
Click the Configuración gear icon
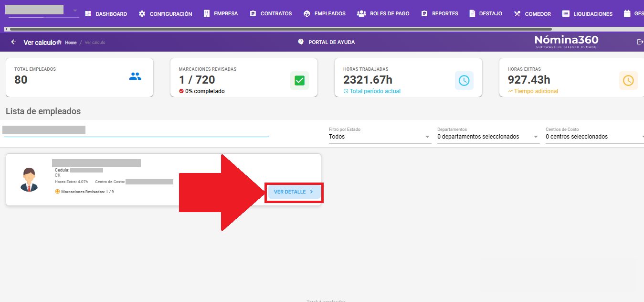click(142, 14)
